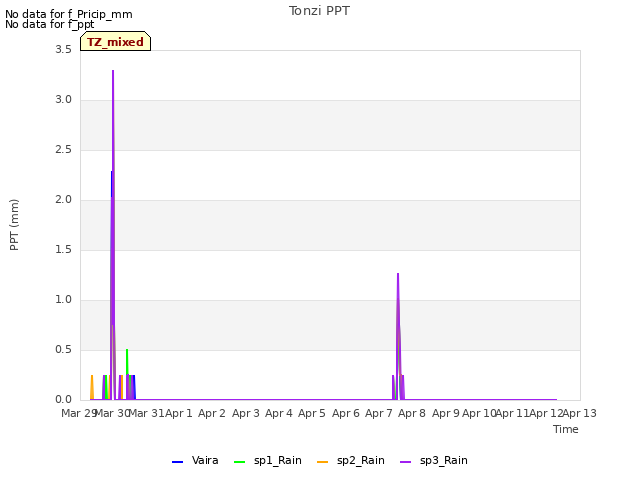Click the 2.0 y-axis tick label
Viewport: 640px width, 480px height.
(x=63, y=200)
